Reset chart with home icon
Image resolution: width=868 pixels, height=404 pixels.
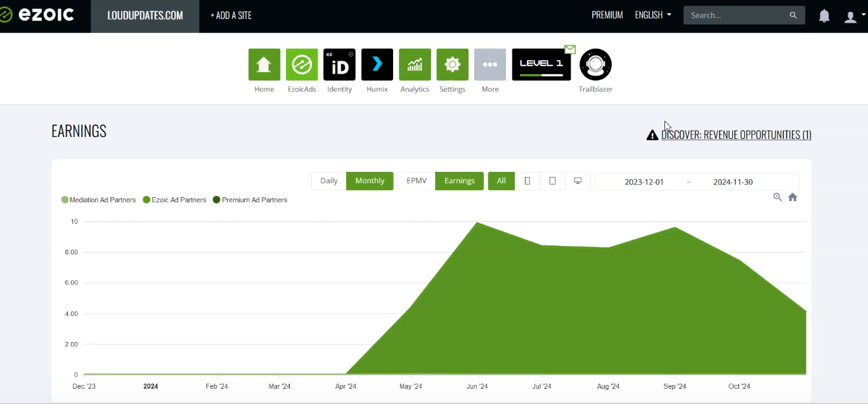click(x=793, y=197)
